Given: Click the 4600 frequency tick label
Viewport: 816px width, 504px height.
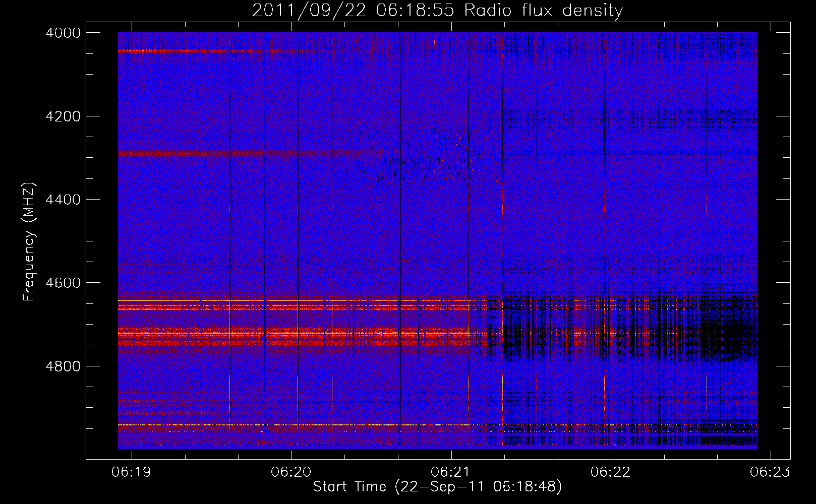Looking at the screenshot, I should 63,283.
